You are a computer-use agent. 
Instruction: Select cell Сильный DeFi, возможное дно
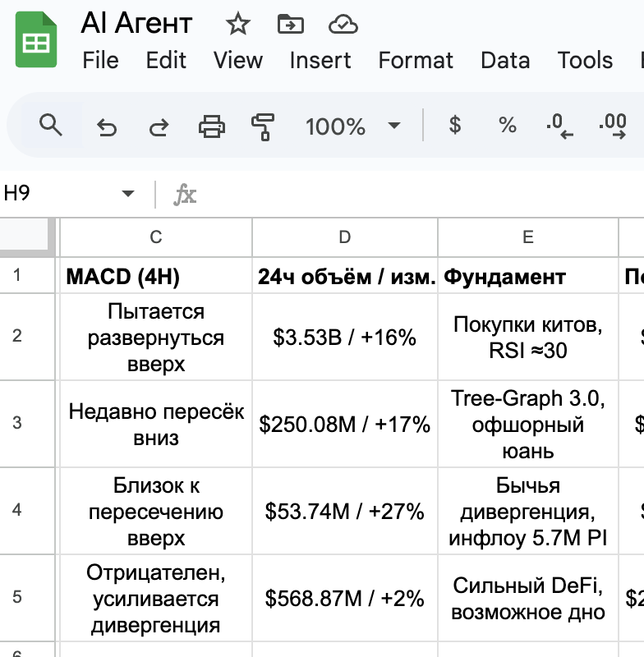[x=528, y=598]
